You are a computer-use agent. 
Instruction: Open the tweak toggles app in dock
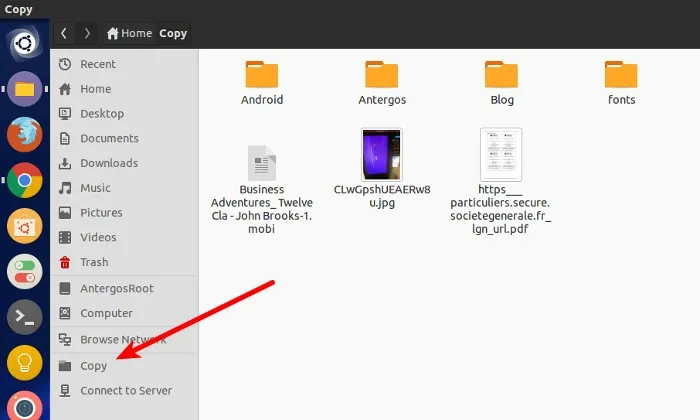click(x=25, y=271)
